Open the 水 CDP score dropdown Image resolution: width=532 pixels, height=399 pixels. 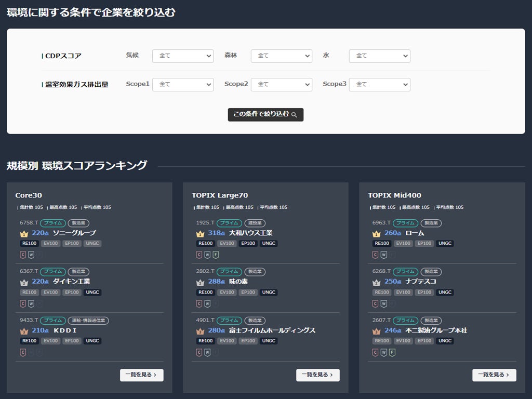380,56
